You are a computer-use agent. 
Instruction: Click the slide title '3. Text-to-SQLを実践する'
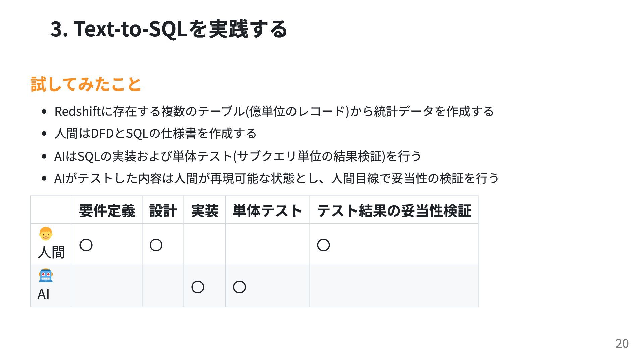[x=169, y=29]
